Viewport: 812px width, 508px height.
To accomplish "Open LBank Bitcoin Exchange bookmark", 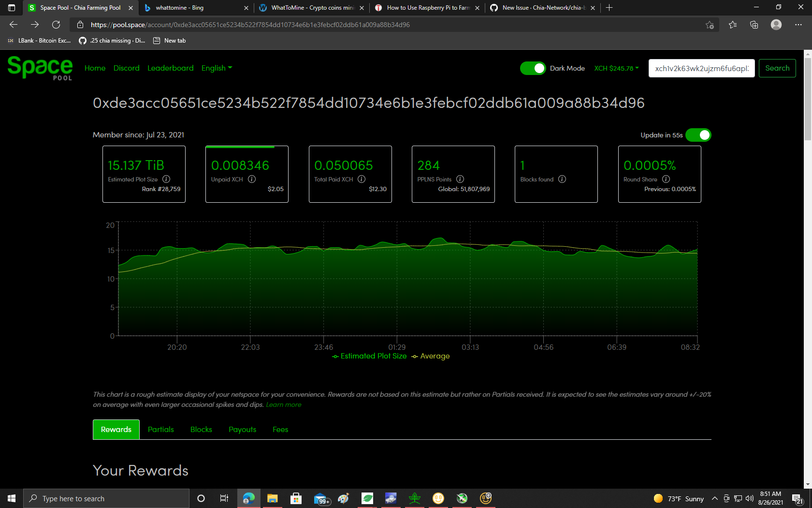I will pos(39,41).
